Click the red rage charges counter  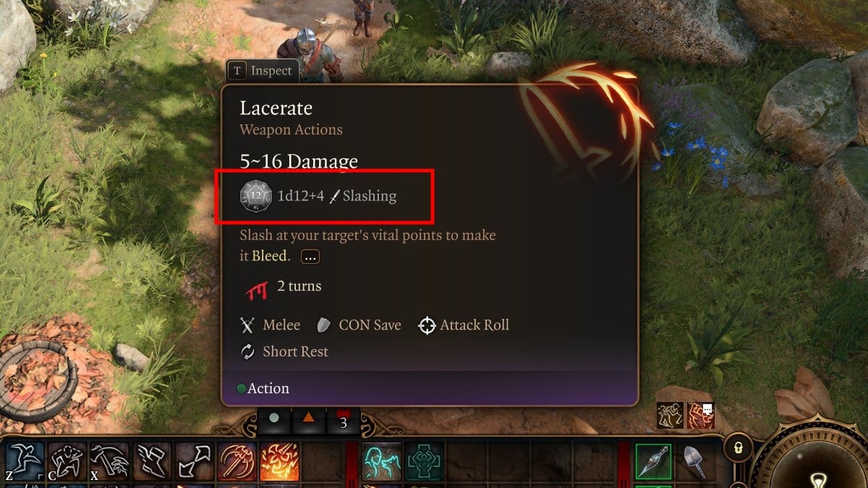344,421
